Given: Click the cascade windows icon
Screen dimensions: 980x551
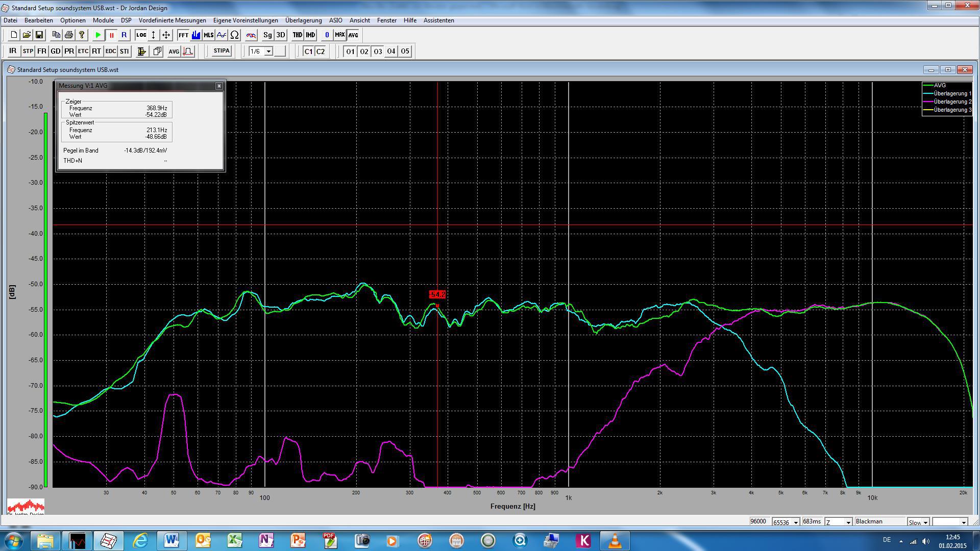Looking at the screenshot, I should click(157, 51).
